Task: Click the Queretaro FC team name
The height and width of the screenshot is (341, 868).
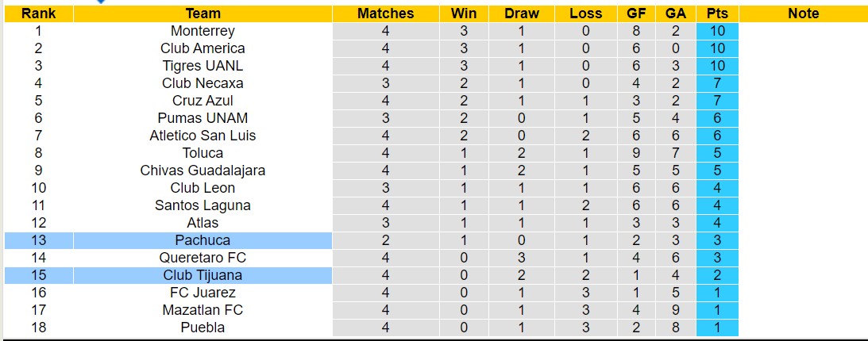Action: (x=203, y=258)
